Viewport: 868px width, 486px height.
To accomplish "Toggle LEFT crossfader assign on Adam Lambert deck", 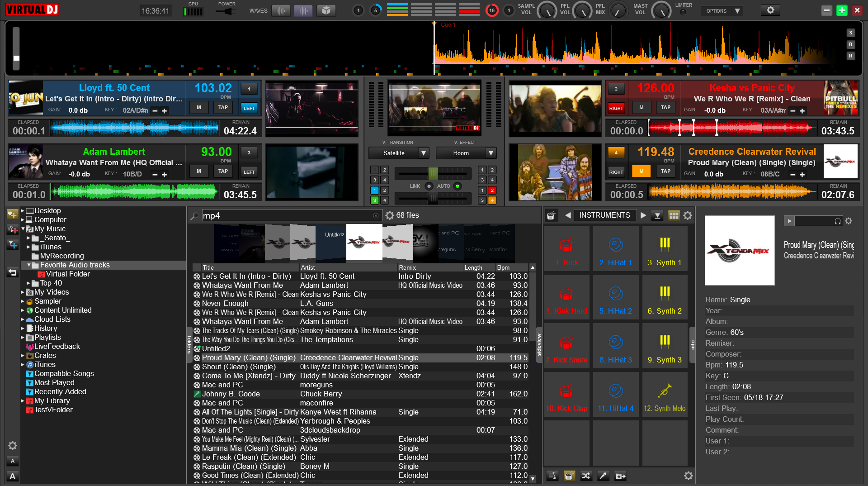I will 249,172.
